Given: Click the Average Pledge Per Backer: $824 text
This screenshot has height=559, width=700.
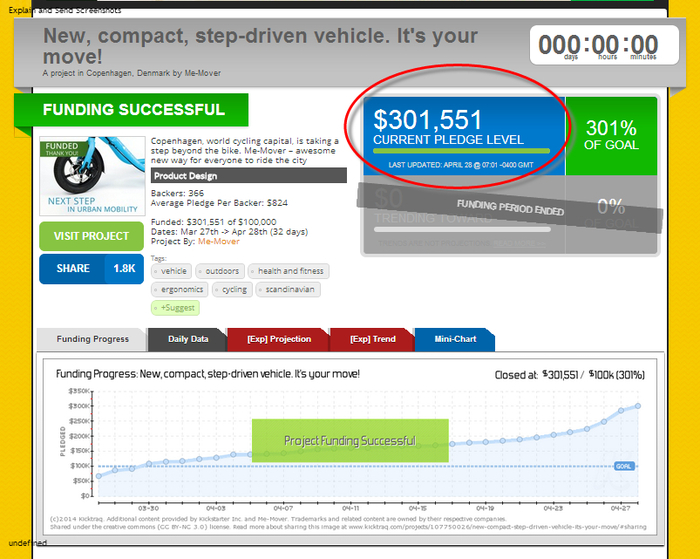Looking at the screenshot, I should tap(219, 203).
